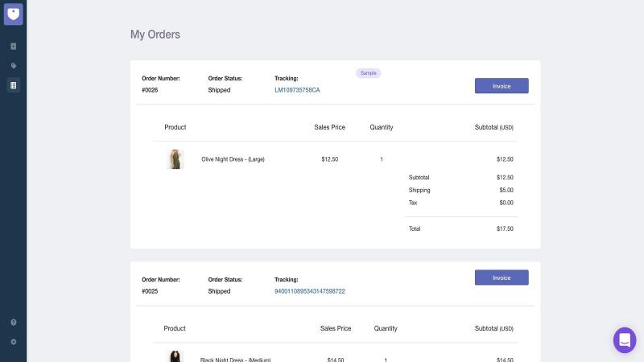Open Invoice for order #0026

502,86
